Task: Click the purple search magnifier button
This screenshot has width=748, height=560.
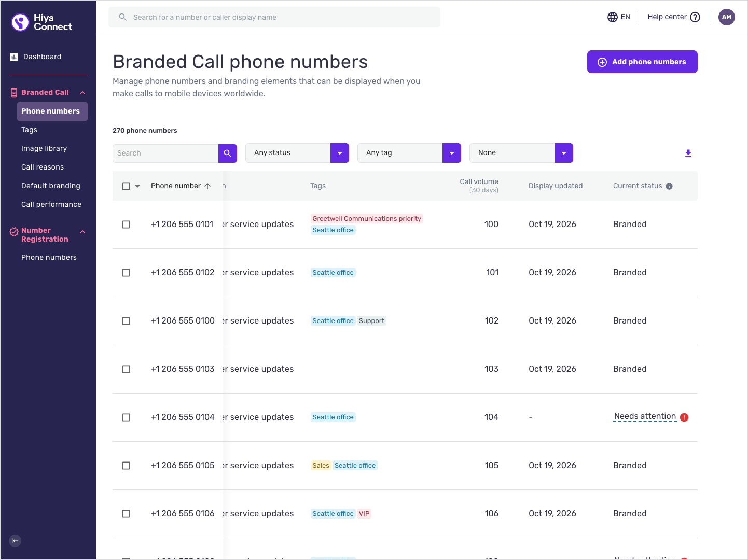Action: [228, 153]
